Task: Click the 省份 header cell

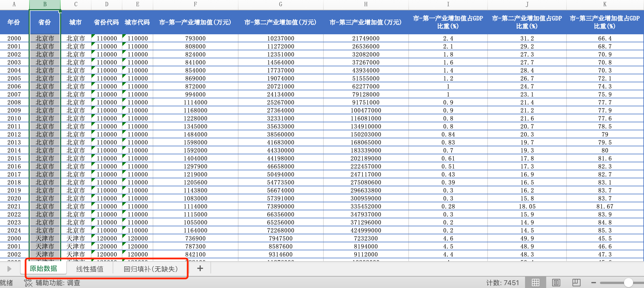Action: coord(45,22)
